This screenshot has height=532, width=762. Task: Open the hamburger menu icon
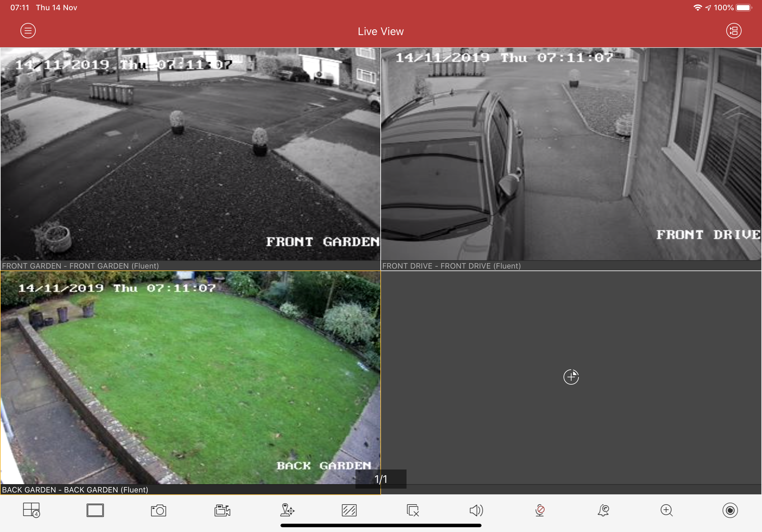coord(28,31)
